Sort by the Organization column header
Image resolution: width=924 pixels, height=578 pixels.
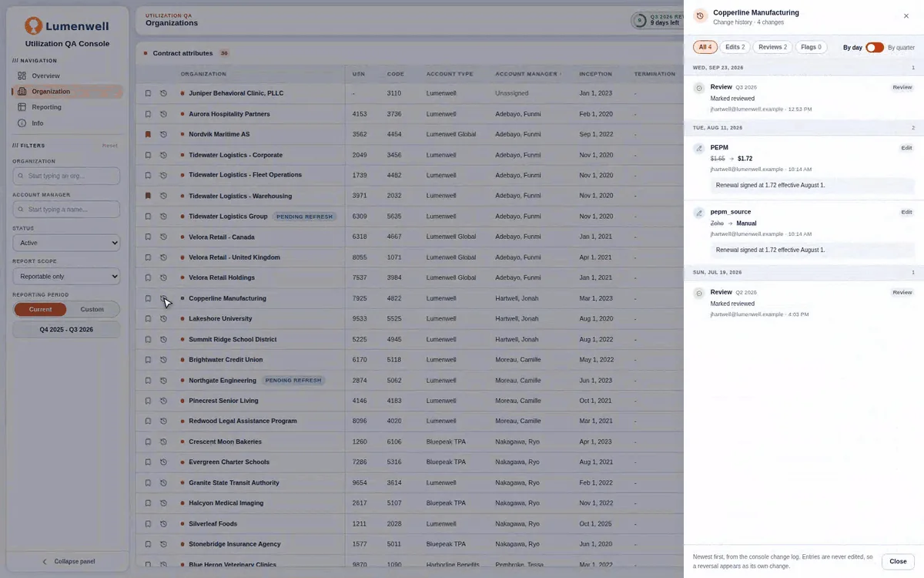203,74
